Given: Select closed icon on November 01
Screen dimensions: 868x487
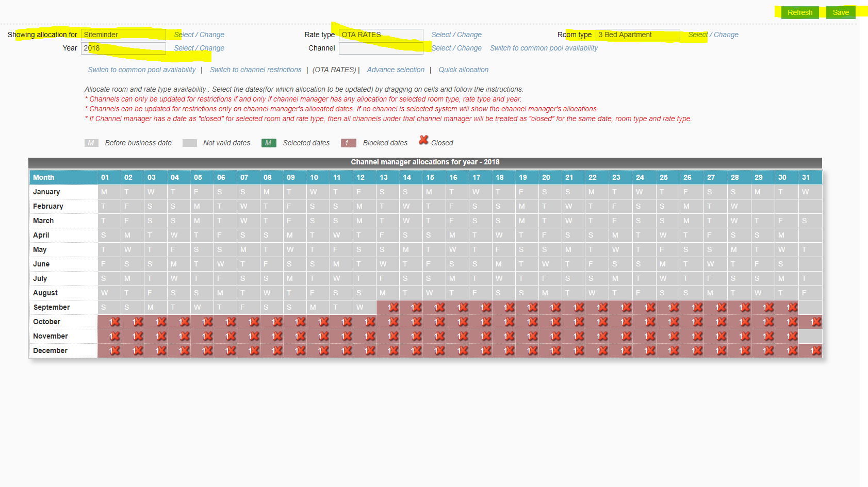Looking at the screenshot, I should (x=114, y=336).
